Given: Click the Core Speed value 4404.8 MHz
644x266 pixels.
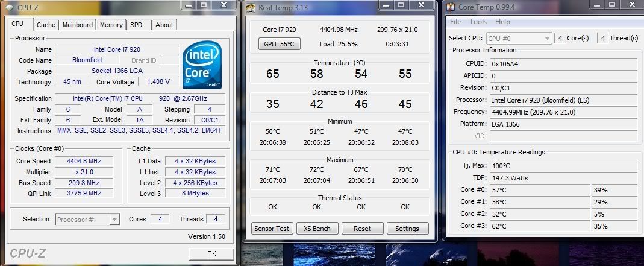Looking at the screenshot, I should pos(84,161).
